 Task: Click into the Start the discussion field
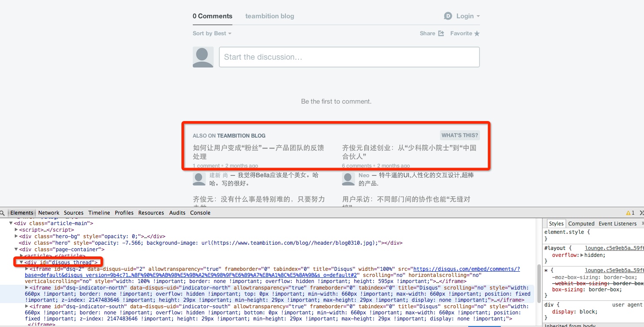349,57
